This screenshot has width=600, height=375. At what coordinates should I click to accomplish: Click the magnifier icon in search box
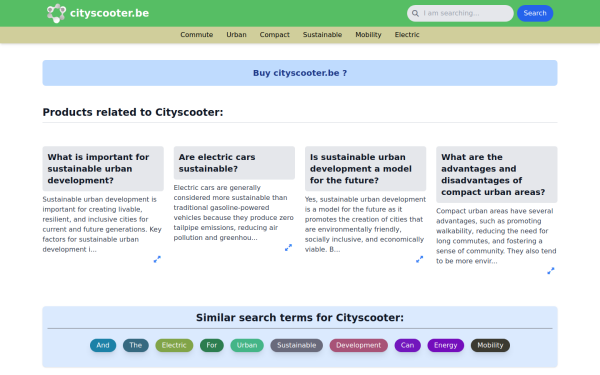pos(415,13)
